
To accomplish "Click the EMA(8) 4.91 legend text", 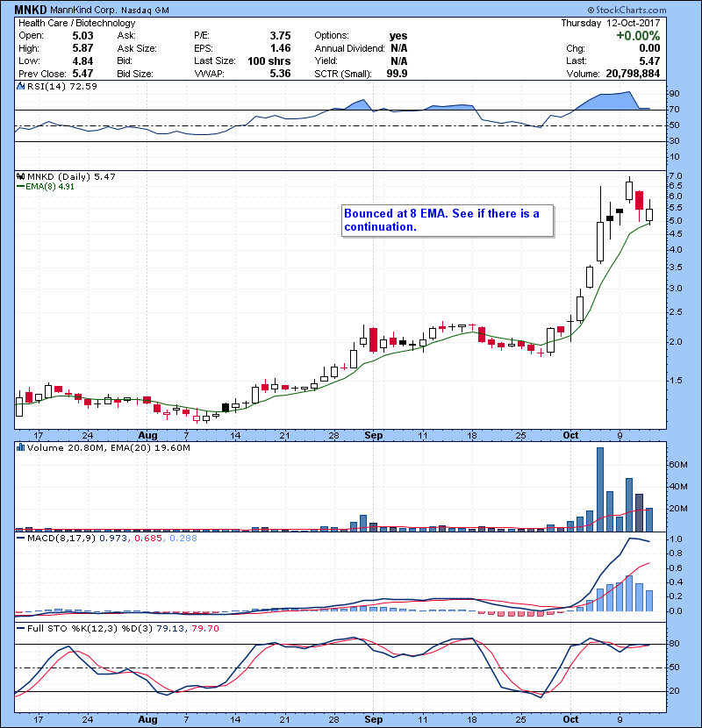I will pos(50,187).
